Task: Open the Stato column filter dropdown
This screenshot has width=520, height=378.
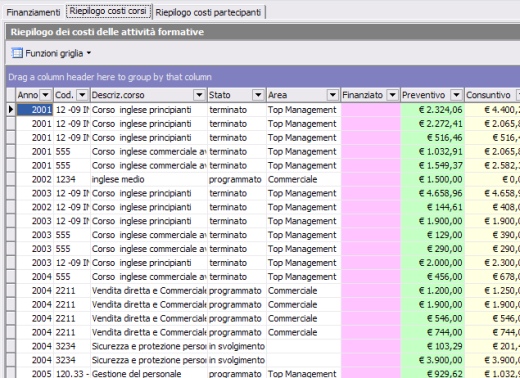Action: click(x=258, y=95)
